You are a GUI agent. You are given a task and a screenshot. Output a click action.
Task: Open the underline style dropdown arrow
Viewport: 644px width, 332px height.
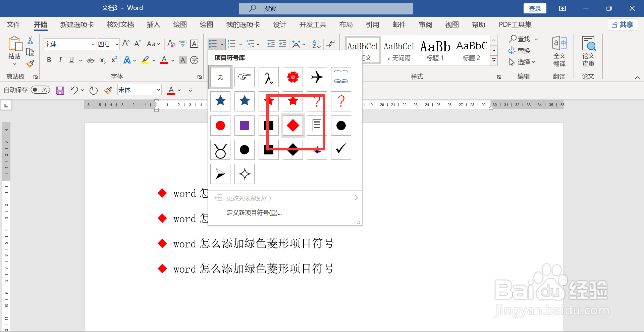(x=80, y=60)
